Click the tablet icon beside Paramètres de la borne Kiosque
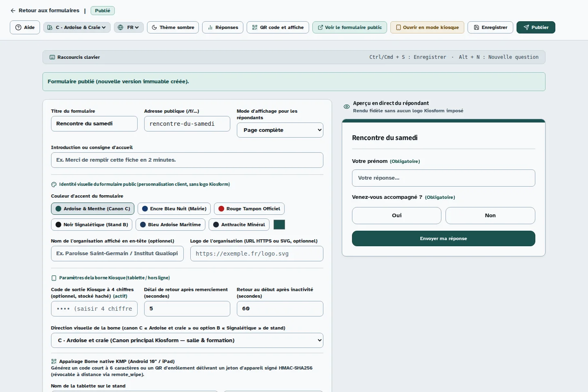Image resolution: width=588 pixels, height=392 pixels. [x=54, y=278]
